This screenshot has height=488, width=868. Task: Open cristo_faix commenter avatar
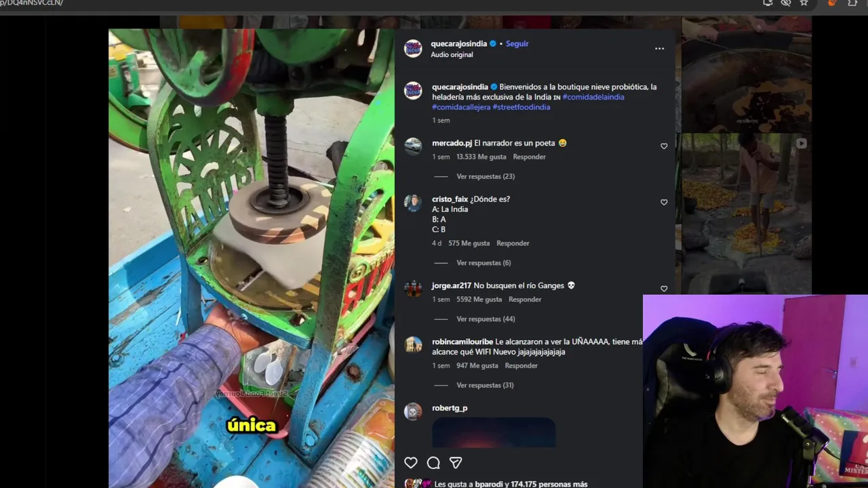pos(413,203)
